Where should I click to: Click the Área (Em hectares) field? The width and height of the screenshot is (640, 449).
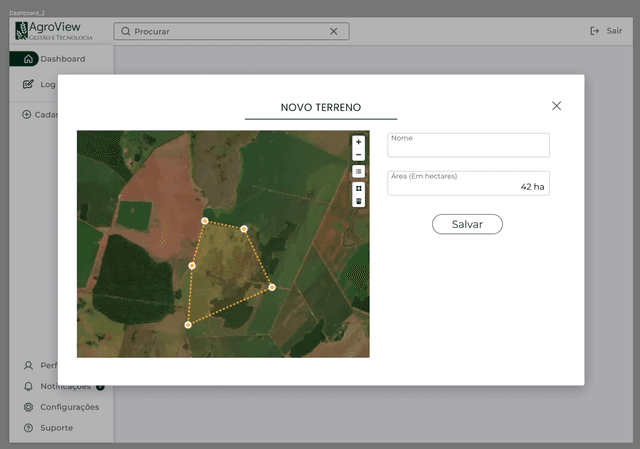pos(468,183)
